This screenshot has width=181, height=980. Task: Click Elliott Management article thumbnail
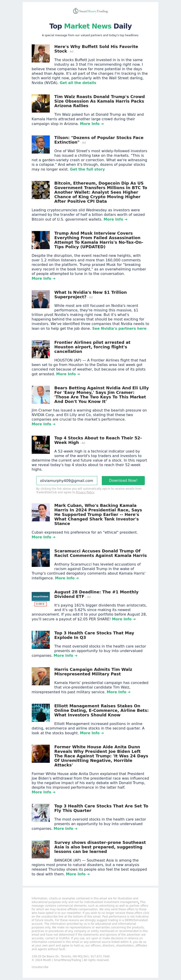(x=41, y=713)
